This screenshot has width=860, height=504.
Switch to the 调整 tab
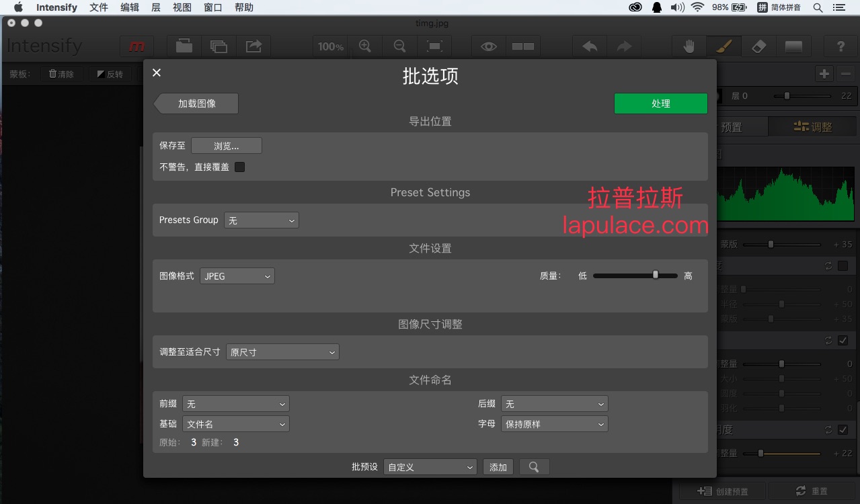click(x=812, y=126)
